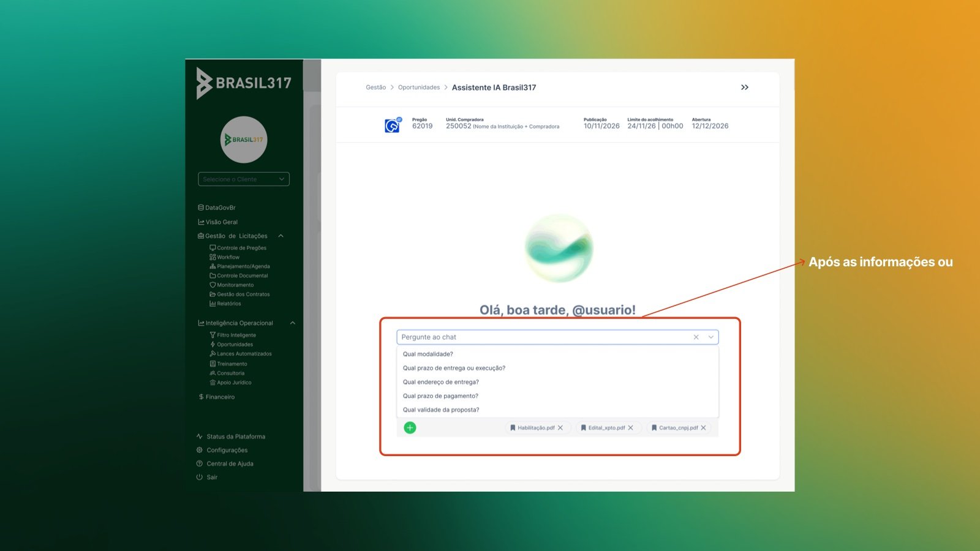This screenshot has height=551, width=980.
Task: Open Relatórios in the sidebar
Action: 225,304
